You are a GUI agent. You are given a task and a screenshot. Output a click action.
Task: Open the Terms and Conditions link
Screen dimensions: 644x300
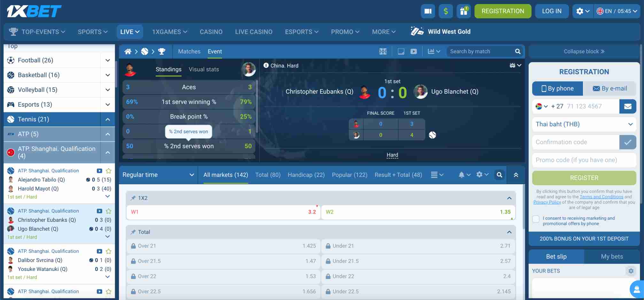click(x=601, y=196)
